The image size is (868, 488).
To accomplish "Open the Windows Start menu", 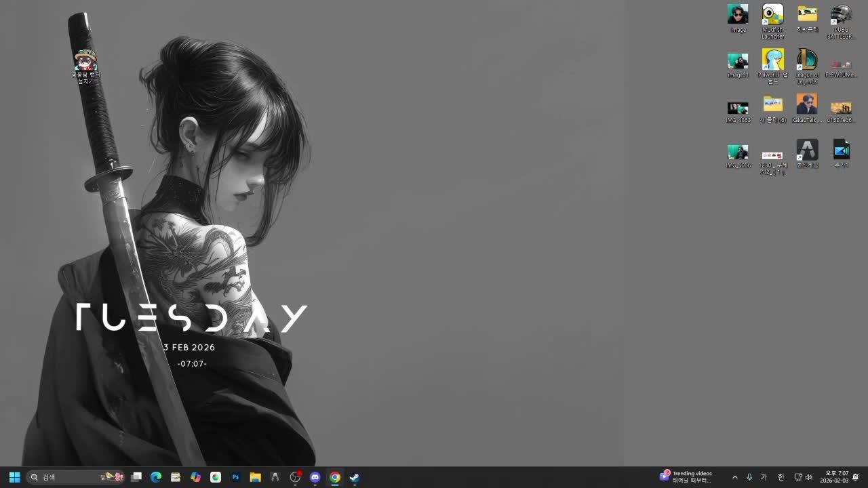I will 14,477.
